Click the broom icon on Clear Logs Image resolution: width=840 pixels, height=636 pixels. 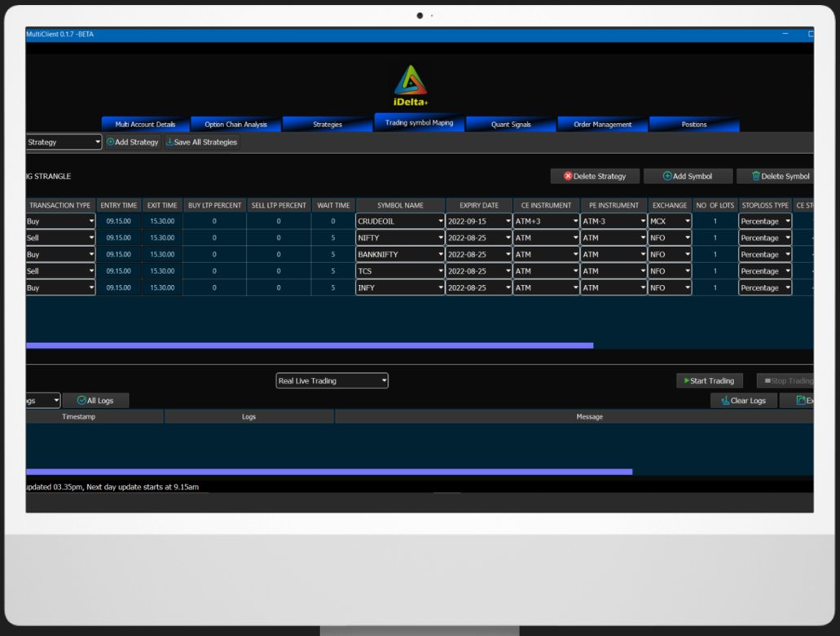pos(725,401)
